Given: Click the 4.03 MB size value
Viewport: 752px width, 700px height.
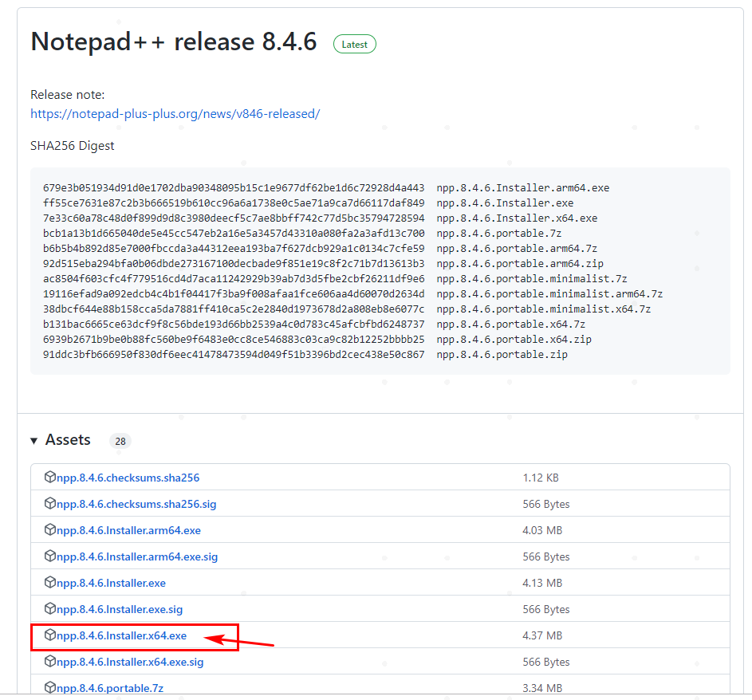Looking at the screenshot, I should [x=542, y=531].
